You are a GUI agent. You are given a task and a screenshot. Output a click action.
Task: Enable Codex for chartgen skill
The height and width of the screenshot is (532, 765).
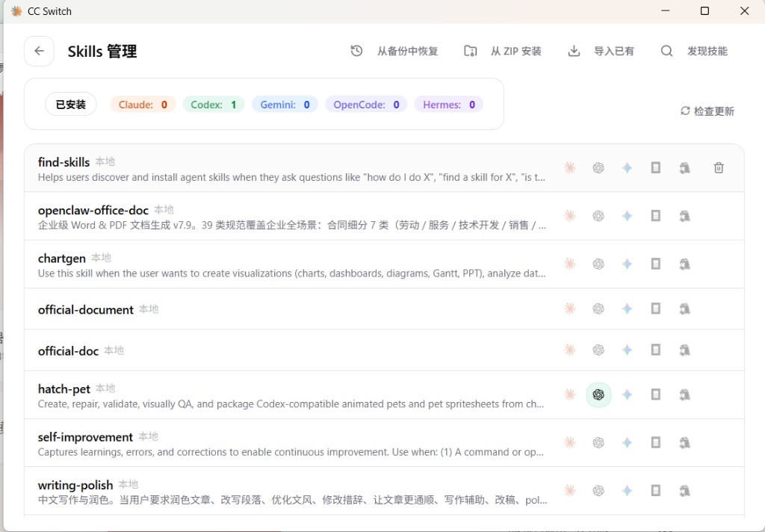(x=598, y=264)
